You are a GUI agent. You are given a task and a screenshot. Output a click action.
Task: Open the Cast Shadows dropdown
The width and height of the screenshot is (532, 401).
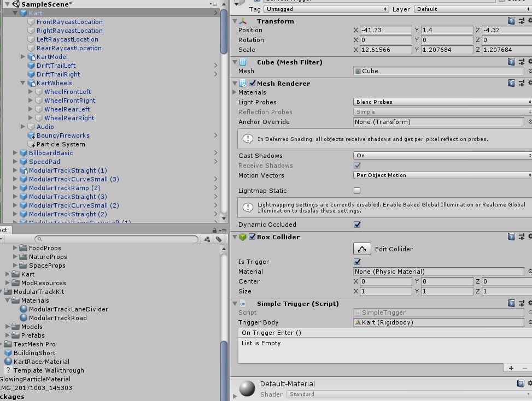[x=442, y=156]
